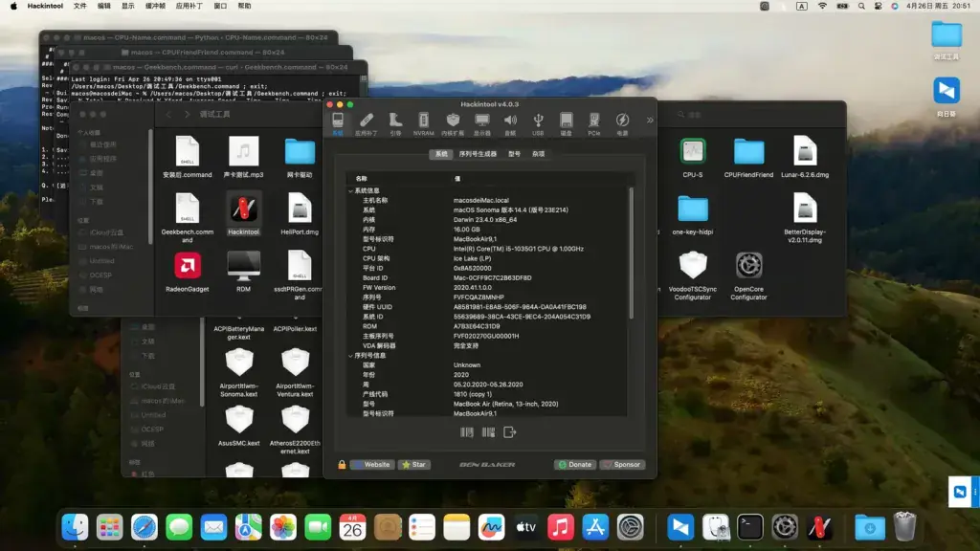The height and width of the screenshot is (551, 980).
Task: Open the USB toolbar section
Action: click(x=538, y=123)
